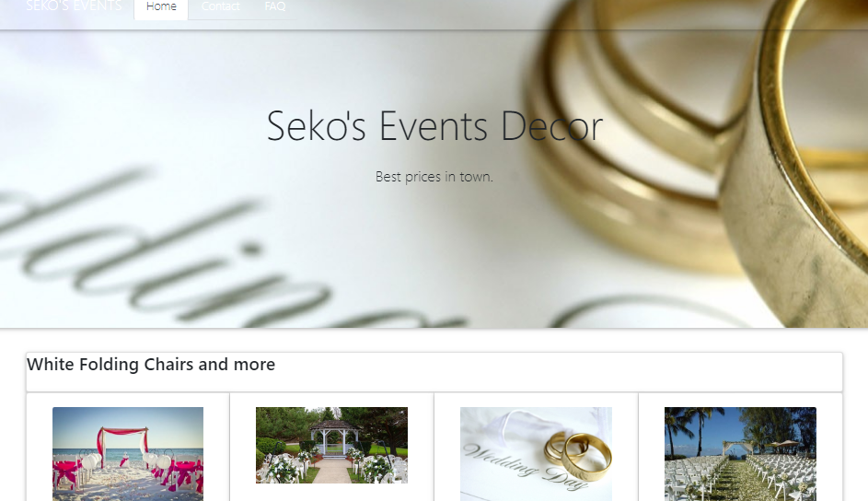Click the blurred cursive writing in banner
The image size is (868, 501).
tap(184, 258)
